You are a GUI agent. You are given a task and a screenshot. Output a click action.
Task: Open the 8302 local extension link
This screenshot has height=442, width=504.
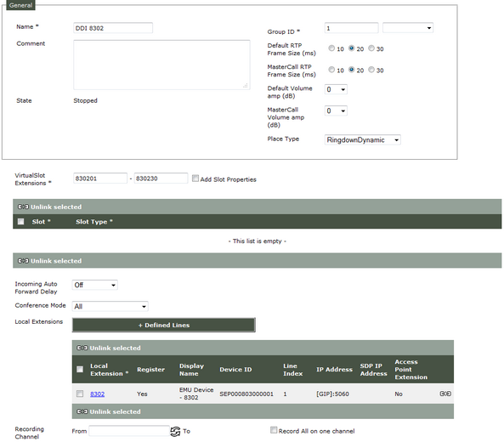tap(97, 394)
